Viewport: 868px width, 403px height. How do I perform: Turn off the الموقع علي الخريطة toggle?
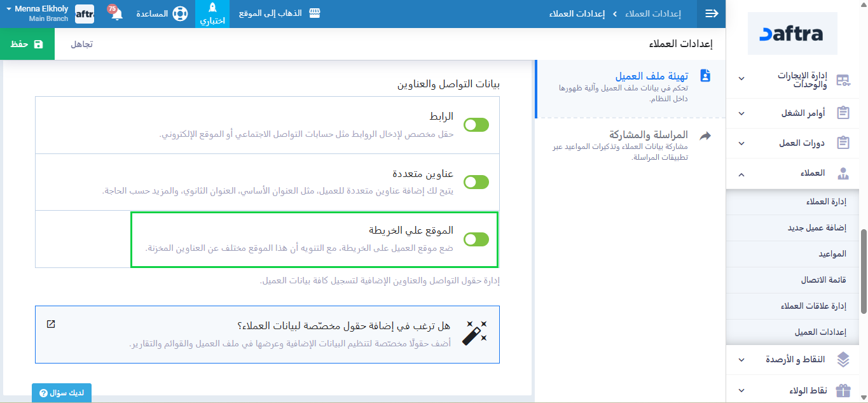pos(476,239)
